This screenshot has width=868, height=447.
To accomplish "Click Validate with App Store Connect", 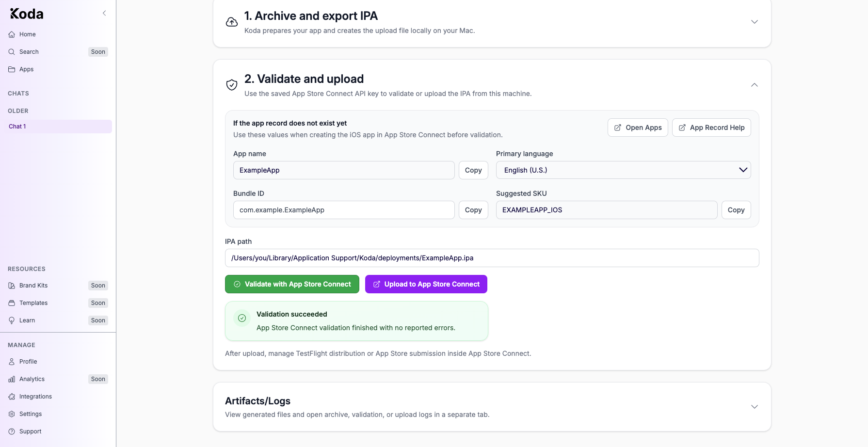I will [x=292, y=284].
